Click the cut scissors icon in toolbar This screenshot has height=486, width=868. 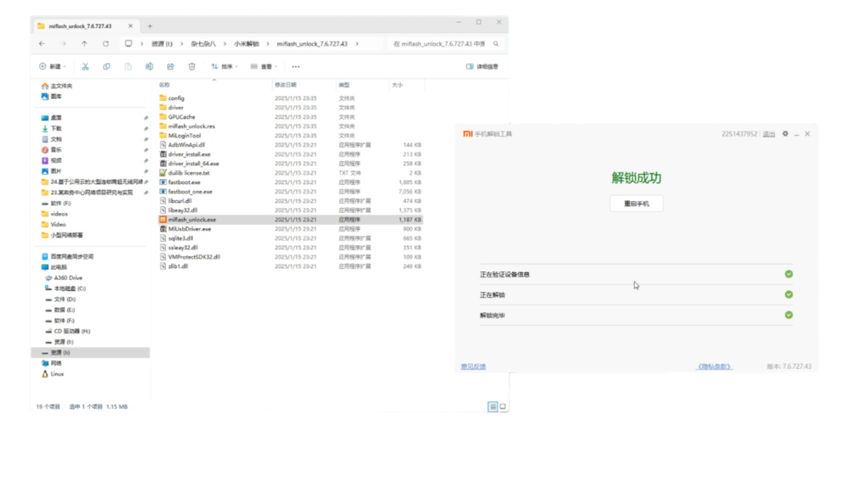pyautogui.click(x=85, y=66)
